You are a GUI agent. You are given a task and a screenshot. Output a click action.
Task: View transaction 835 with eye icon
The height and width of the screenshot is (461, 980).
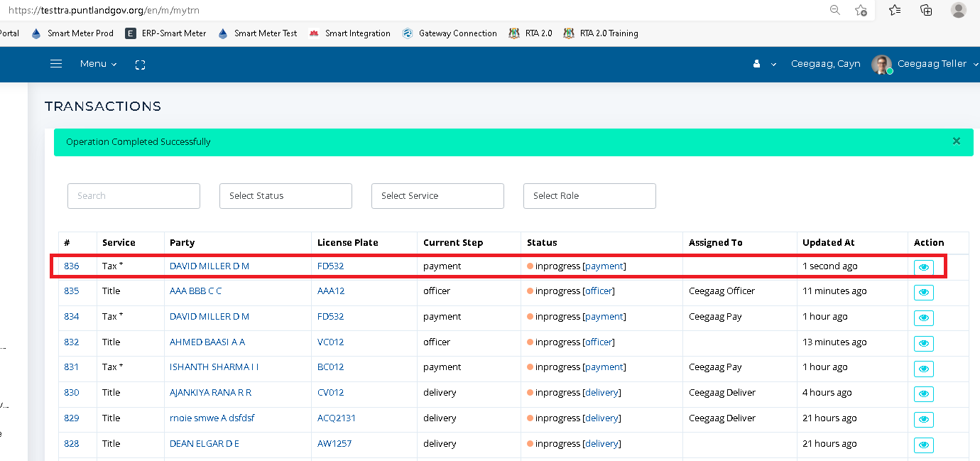pos(924,293)
